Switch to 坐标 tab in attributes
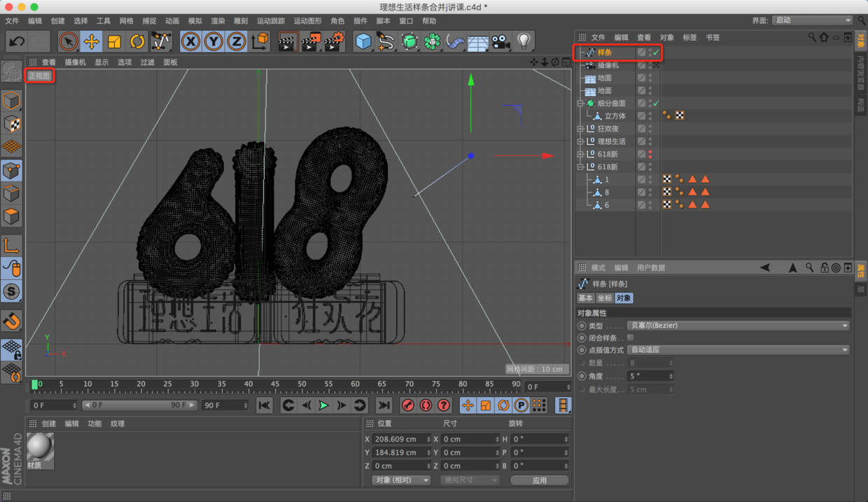Screen dimensions: 868x502 pyautogui.click(x=605, y=298)
